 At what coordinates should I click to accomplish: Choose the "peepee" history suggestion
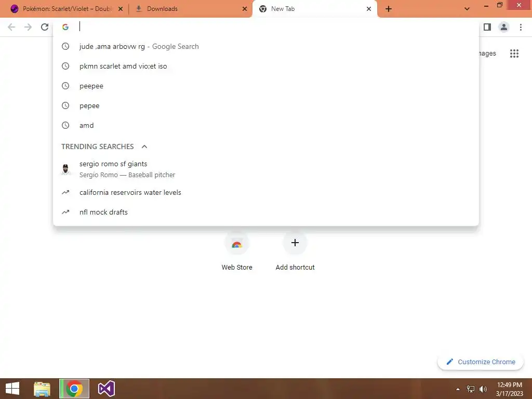pos(266,86)
